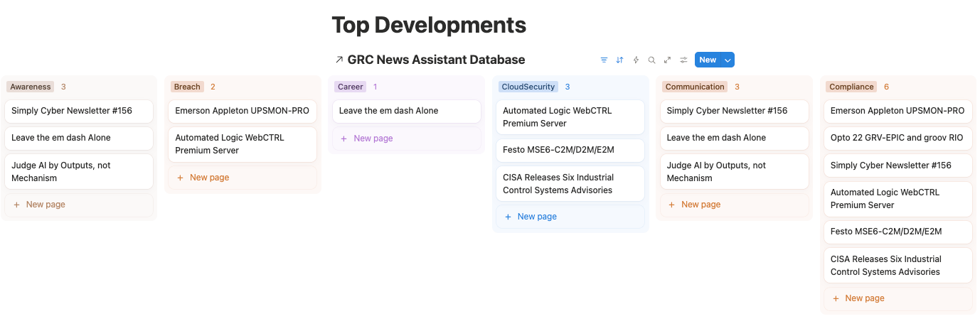
Task: Open automations via the lightning bolt icon
Action: tap(636, 60)
